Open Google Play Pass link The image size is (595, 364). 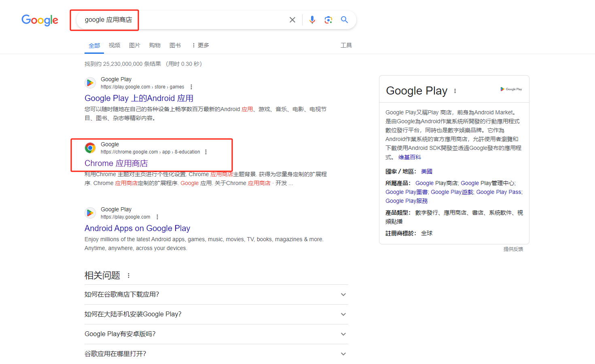(499, 192)
